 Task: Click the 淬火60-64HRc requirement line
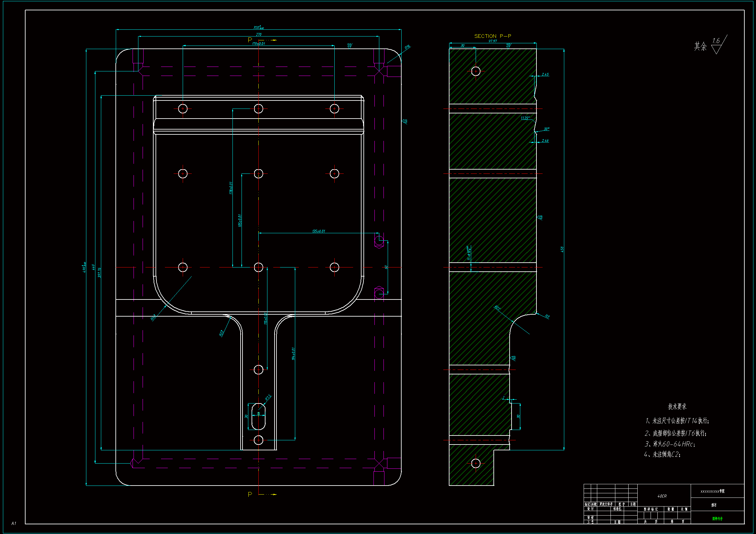click(670, 444)
